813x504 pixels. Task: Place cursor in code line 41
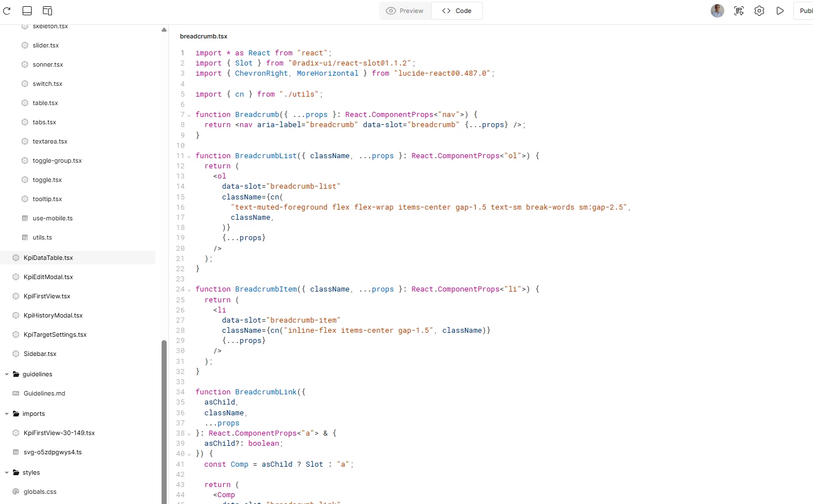coord(279,464)
